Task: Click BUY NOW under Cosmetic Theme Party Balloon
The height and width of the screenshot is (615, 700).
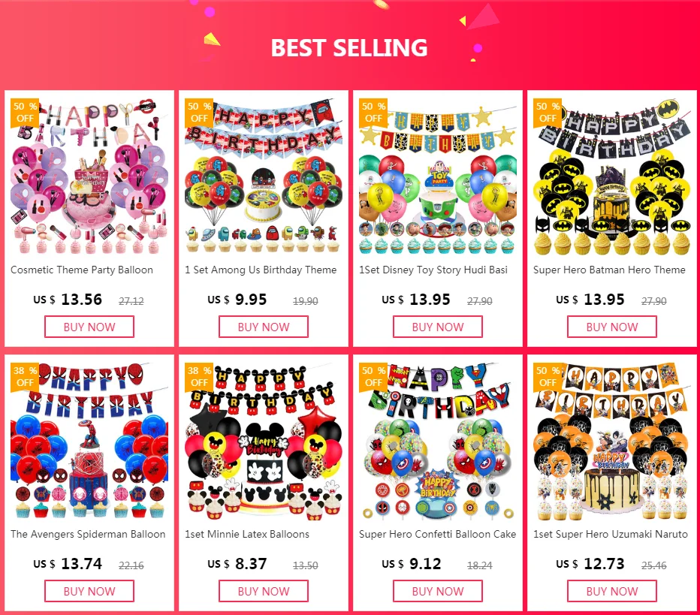Action: (89, 327)
